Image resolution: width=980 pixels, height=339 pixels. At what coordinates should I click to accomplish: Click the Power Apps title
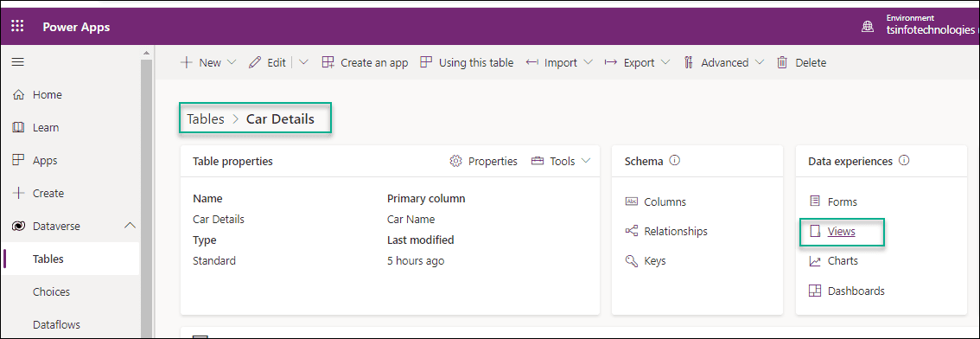coord(76,27)
